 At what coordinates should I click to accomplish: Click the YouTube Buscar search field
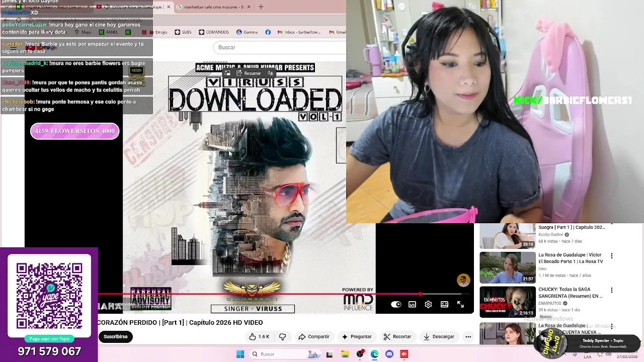280,47
